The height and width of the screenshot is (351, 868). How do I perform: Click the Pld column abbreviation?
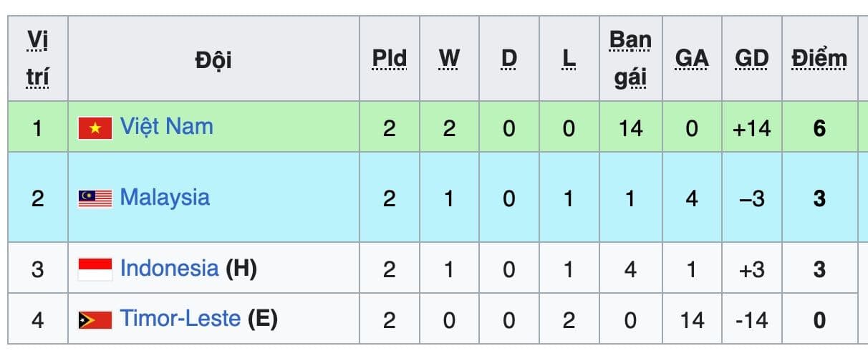point(389,59)
